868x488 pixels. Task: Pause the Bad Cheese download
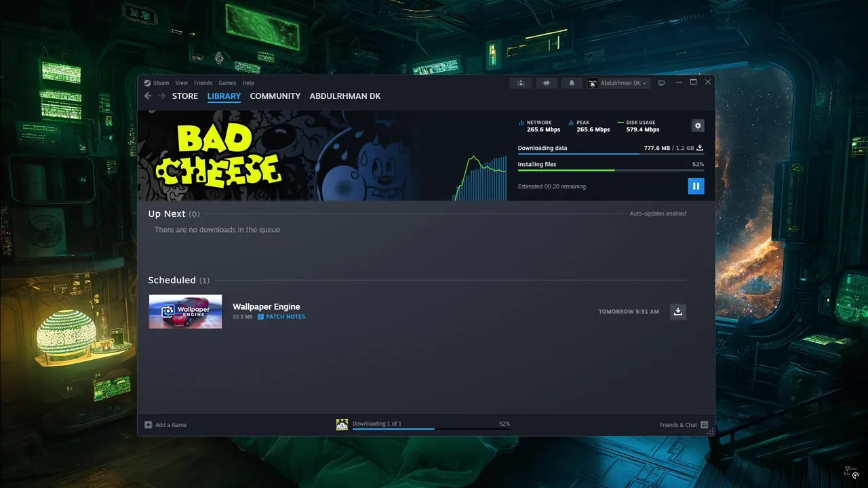pos(696,186)
